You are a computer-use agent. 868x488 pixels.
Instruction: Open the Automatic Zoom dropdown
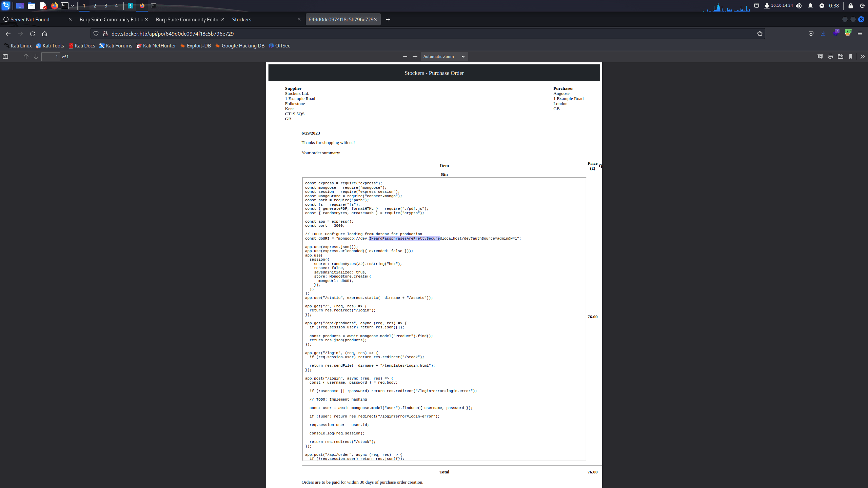click(444, 57)
